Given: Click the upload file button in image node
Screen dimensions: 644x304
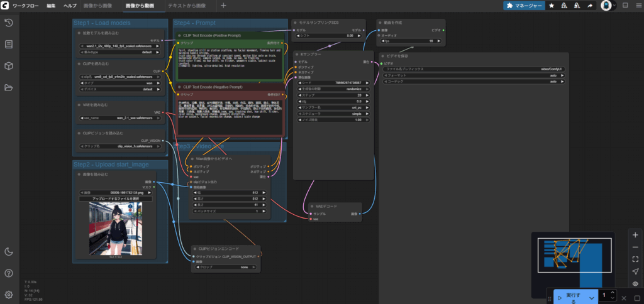Looking at the screenshot, I should (x=116, y=198).
